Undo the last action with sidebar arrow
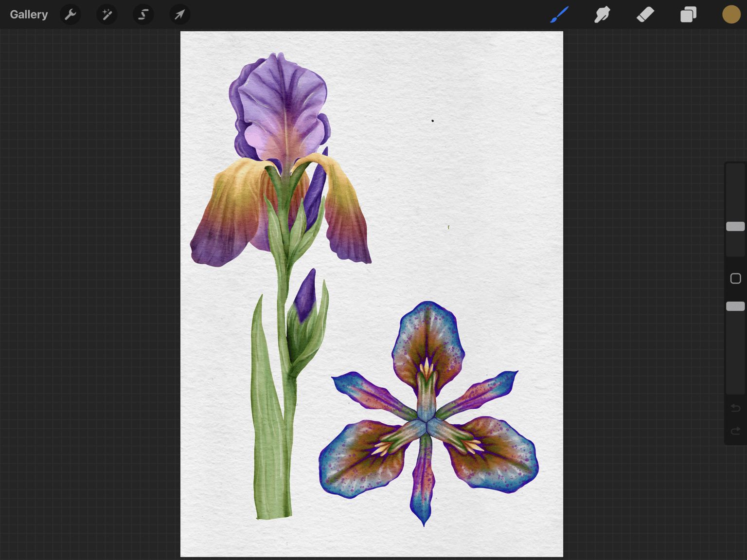Image resolution: width=747 pixels, height=560 pixels. (x=735, y=408)
